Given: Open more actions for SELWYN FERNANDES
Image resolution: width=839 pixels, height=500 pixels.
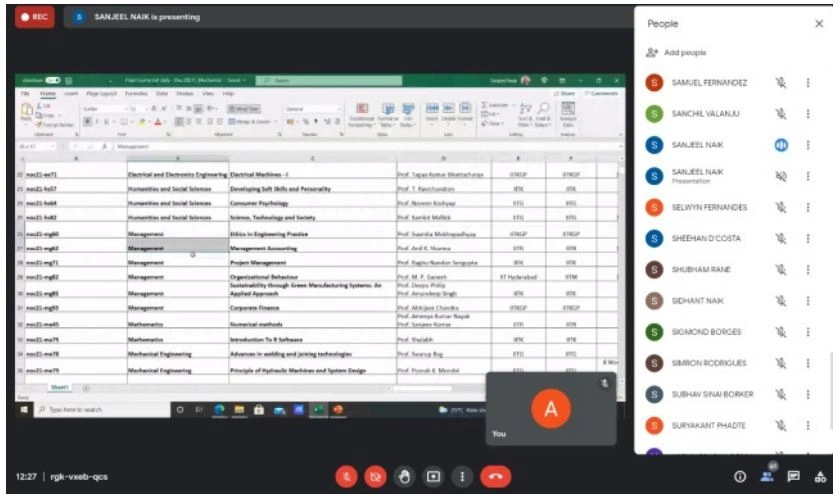Looking at the screenshot, I should click(x=808, y=207).
